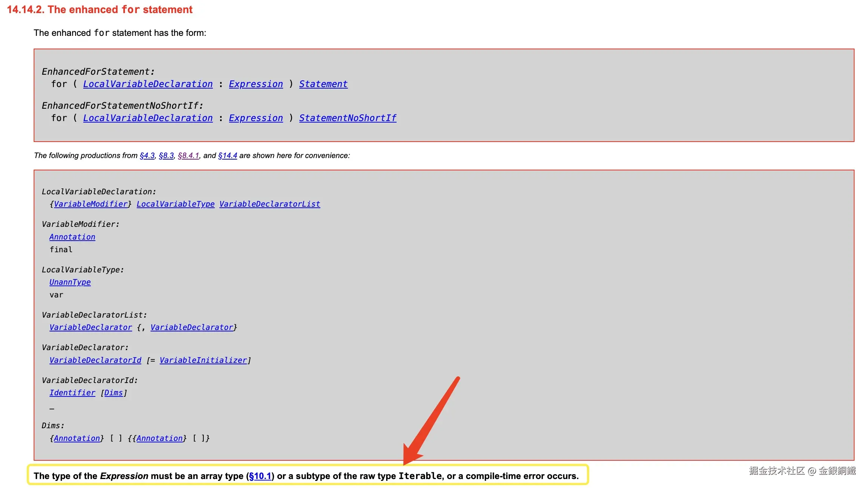This screenshot has width=868, height=488.
Task: Open Annotation link under VariableModifier
Action: (x=72, y=237)
